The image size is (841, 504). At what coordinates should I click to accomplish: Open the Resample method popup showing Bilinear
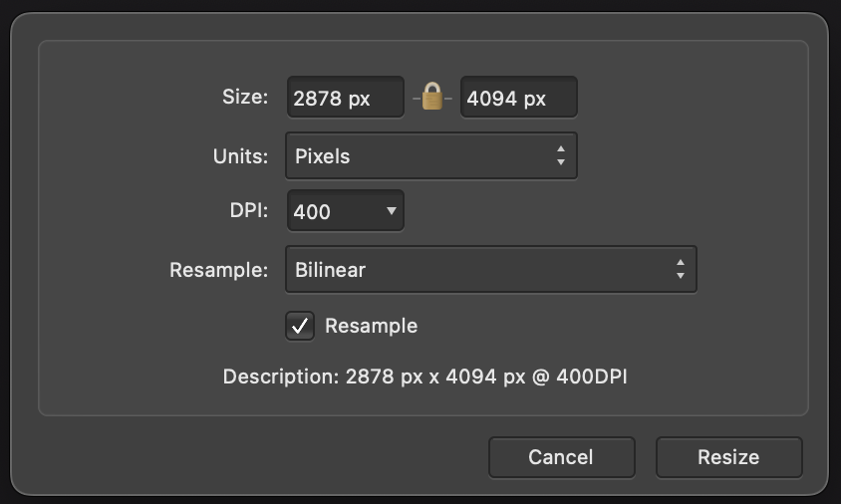pos(491,269)
